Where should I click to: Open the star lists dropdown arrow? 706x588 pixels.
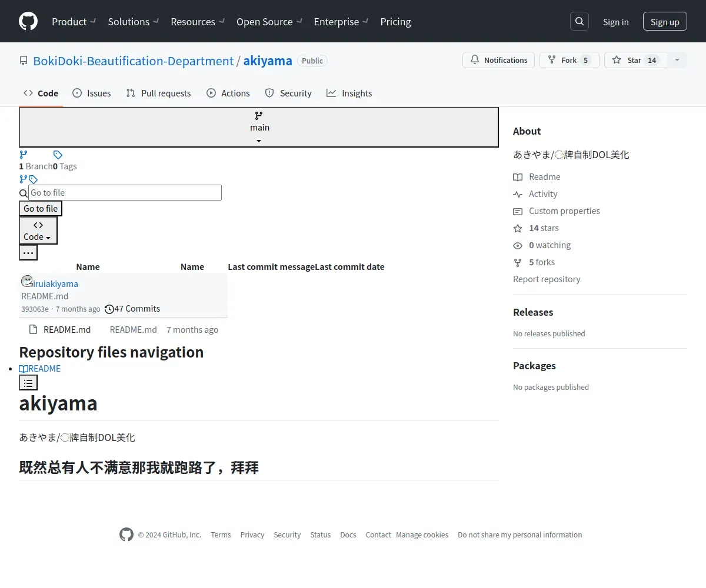[677, 60]
